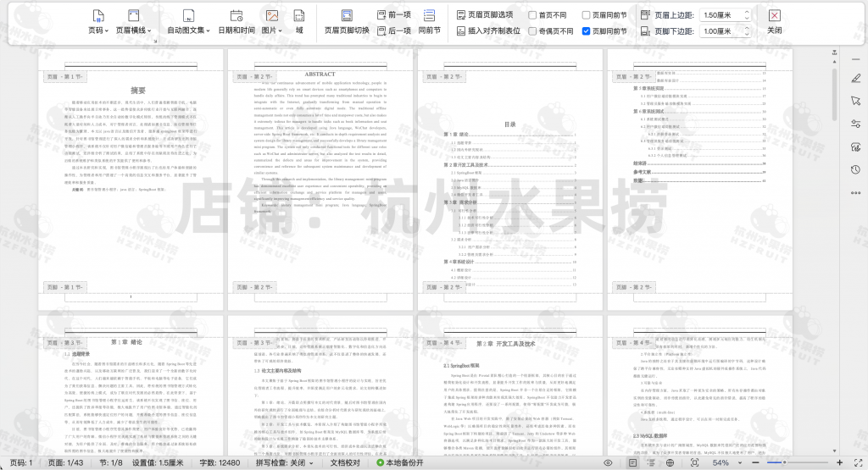Open 拼写检查 spell check dropdown

(x=285, y=463)
